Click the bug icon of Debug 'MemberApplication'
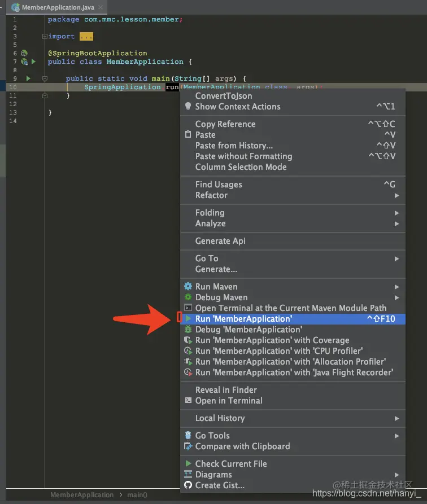The height and width of the screenshot is (504, 427). pos(188,329)
